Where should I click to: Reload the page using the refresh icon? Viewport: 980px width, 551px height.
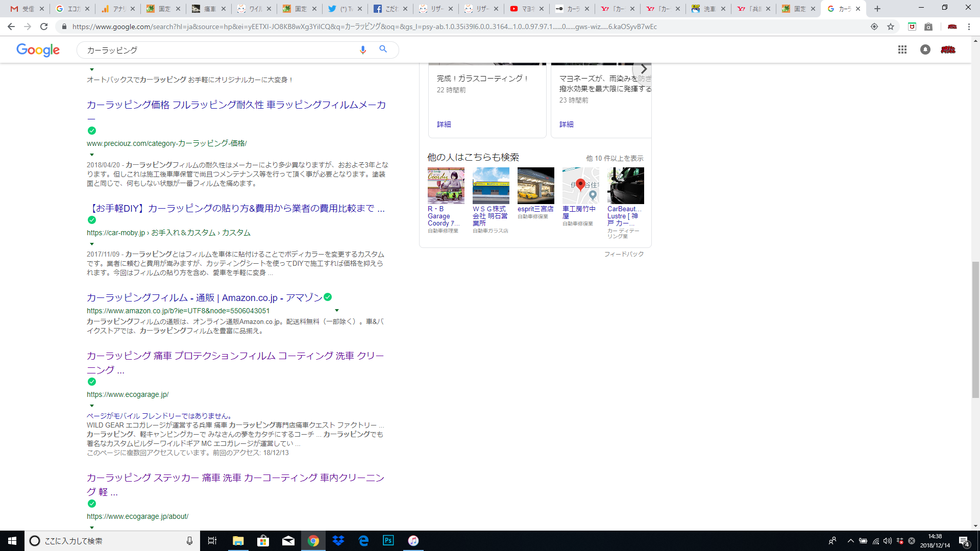pos(44,27)
